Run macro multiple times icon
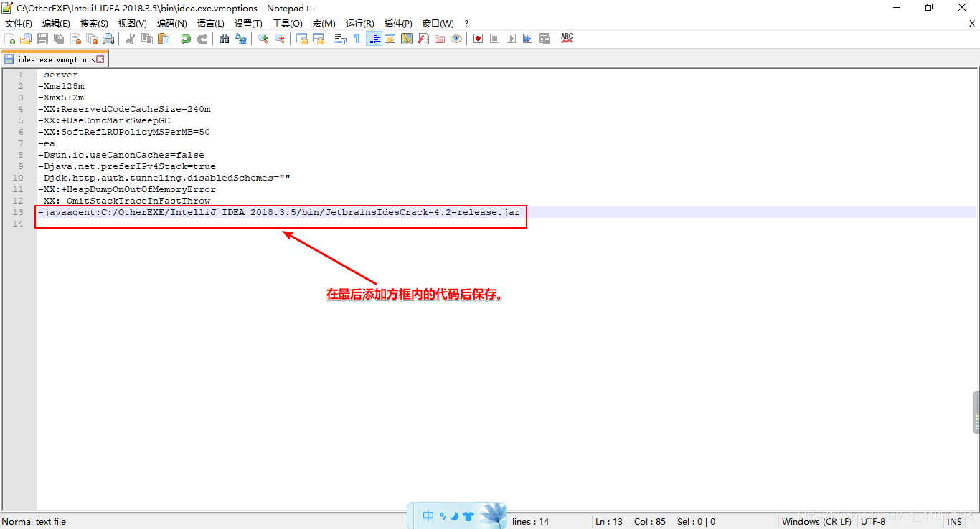This screenshot has width=980, height=529. pyautogui.click(x=528, y=39)
